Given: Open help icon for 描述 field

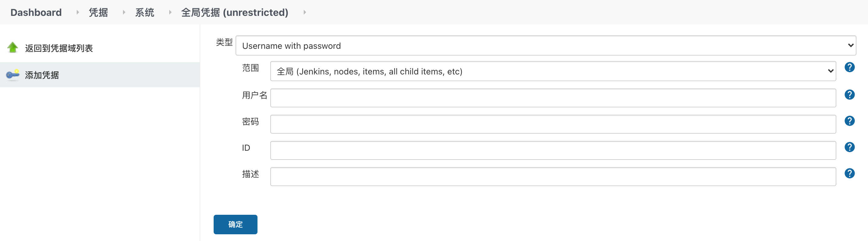Looking at the screenshot, I should pyautogui.click(x=849, y=174).
